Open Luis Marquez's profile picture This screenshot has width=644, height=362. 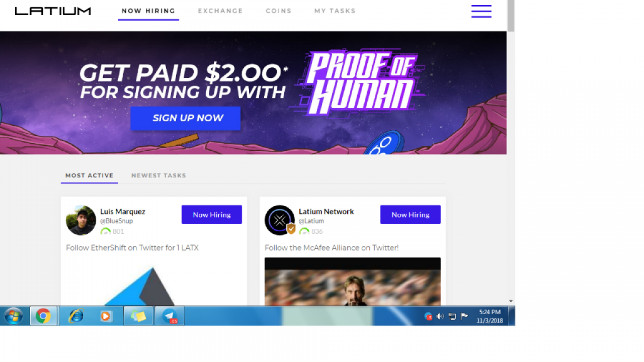[80, 220]
